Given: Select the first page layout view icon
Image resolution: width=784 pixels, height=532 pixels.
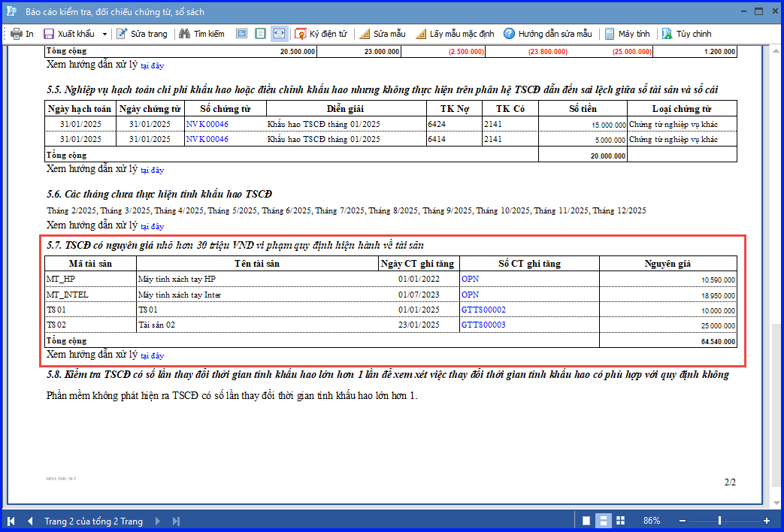Looking at the screenshot, I should click(x=241, y=34).
